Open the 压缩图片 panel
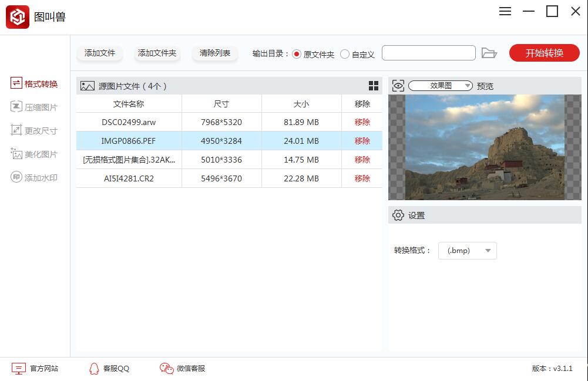The width and height of the screenshot is (588, 381). pyautogui.click(x=34, y=107)
